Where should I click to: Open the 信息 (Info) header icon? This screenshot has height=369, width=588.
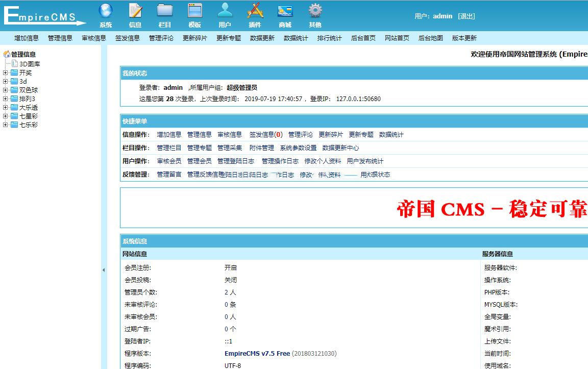tap(135, 15)
